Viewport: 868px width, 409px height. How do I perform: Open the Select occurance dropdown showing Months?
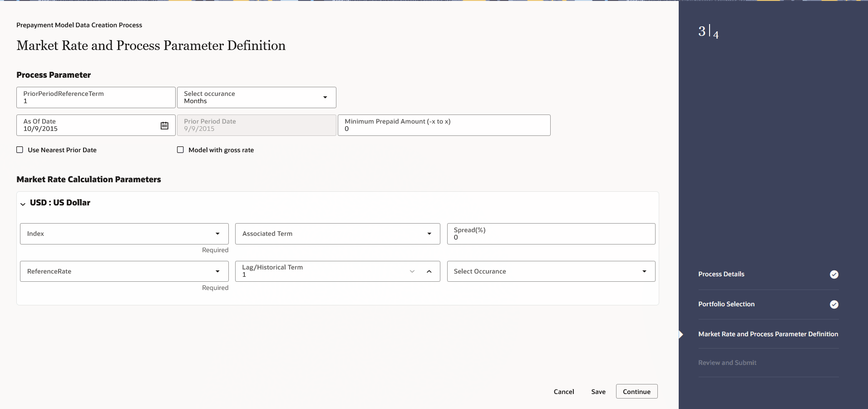[x=325, y=97]
